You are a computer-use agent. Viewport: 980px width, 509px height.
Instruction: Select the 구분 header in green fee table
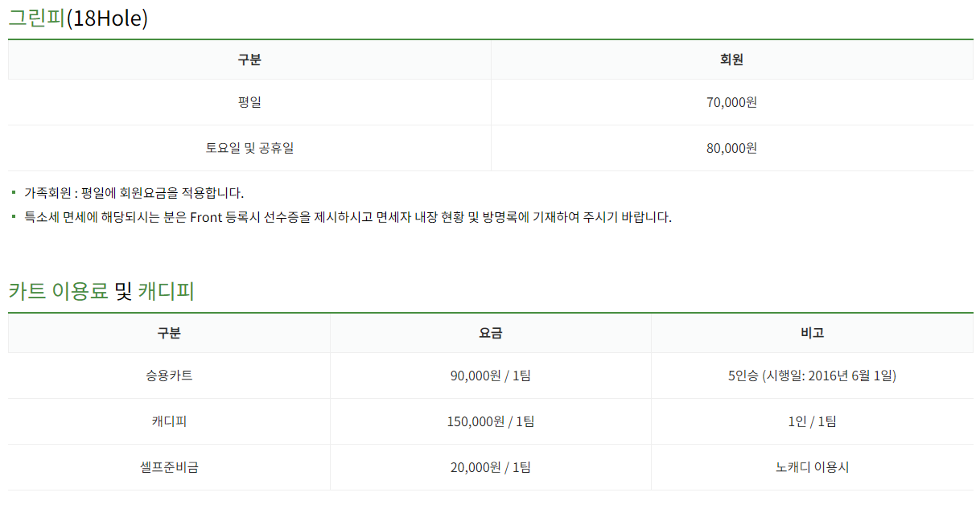[249, 60]
